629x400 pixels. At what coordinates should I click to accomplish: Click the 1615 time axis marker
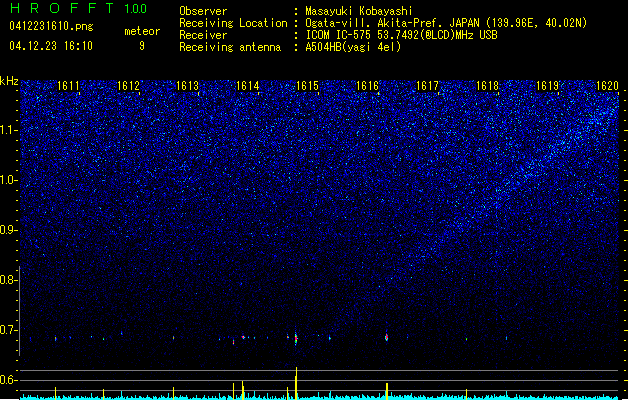point(307,86)
